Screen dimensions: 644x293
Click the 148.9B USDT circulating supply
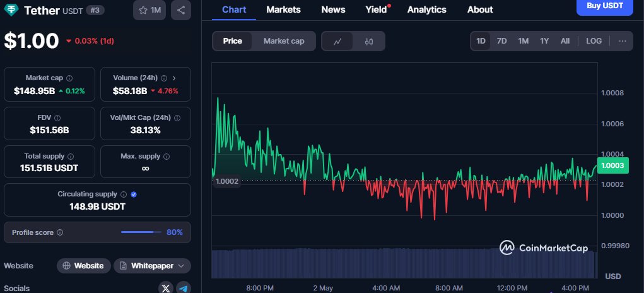[97, 206]
